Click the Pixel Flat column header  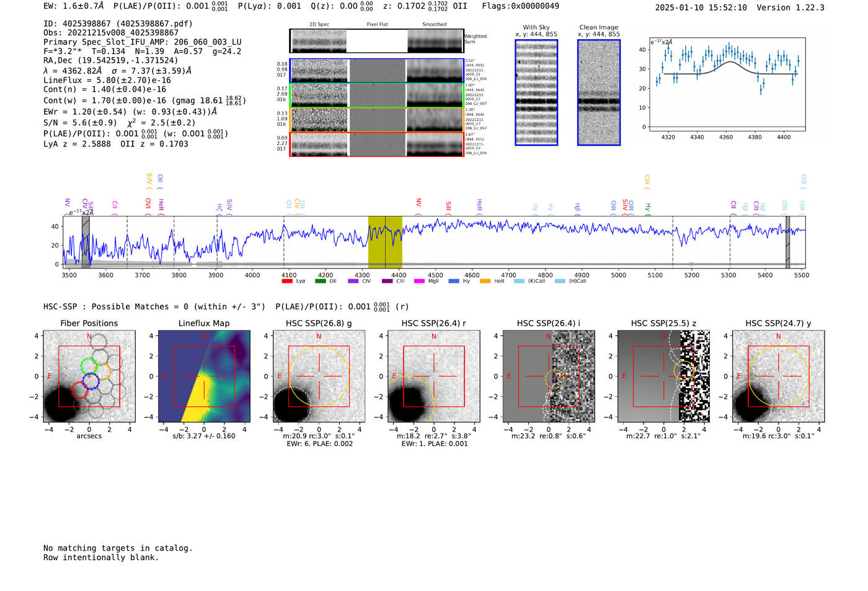pyautogui.click(x=377, y=24)
